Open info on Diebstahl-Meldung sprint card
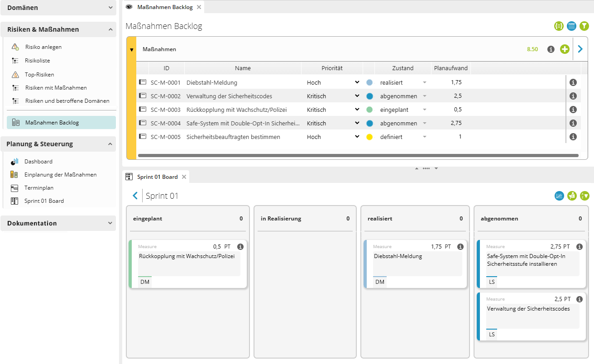The height and width of the screenshot is (364, 594). pos(460,247)
